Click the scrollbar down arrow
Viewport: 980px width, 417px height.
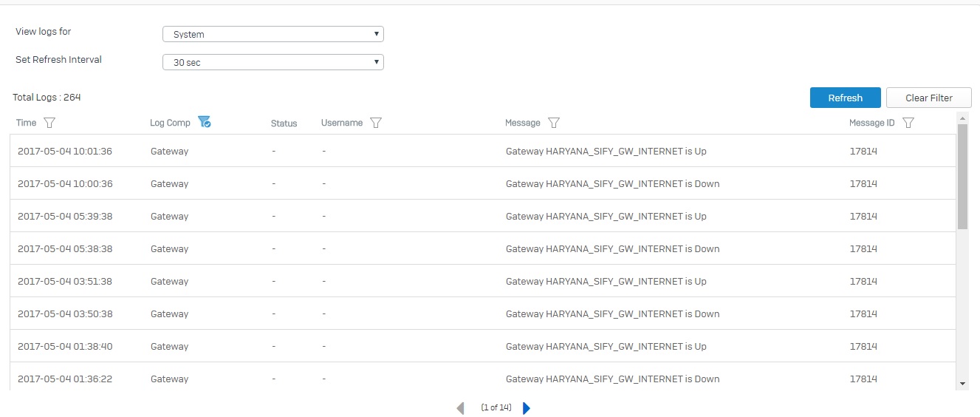tap(962, 384)
